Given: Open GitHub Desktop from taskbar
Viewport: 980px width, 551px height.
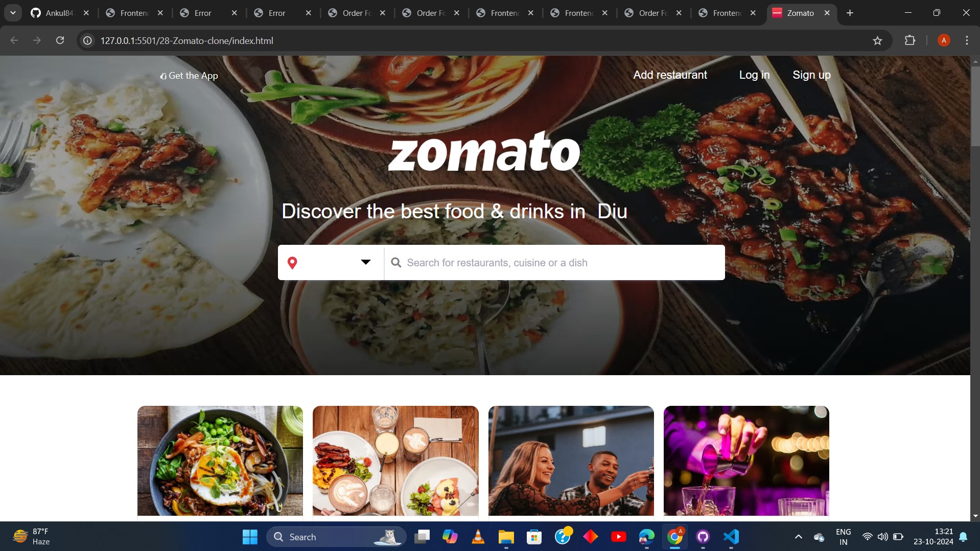Looking at the screenshot, I should 703,537.
